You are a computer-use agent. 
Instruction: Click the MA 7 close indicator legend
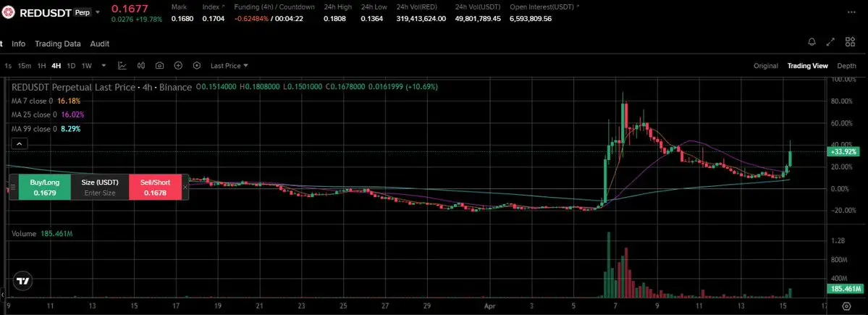[46, 101]
